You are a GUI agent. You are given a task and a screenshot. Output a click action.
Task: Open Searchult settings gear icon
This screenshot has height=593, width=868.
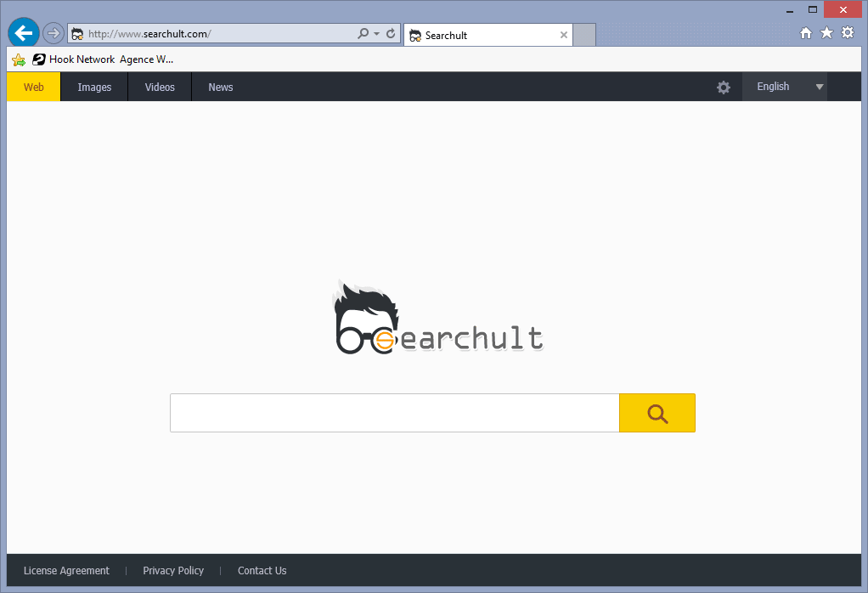[x=724, y=88]
